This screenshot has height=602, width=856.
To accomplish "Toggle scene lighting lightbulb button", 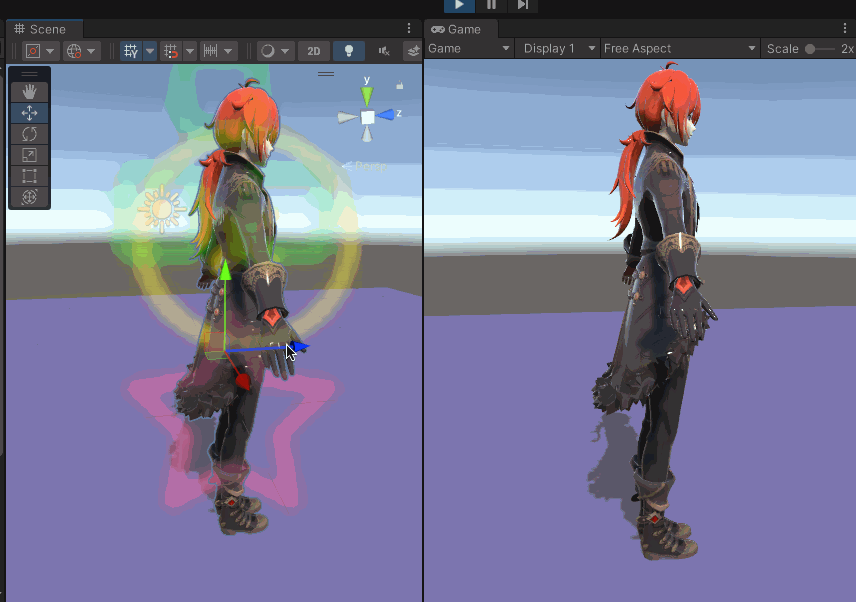I will [348, 51].
